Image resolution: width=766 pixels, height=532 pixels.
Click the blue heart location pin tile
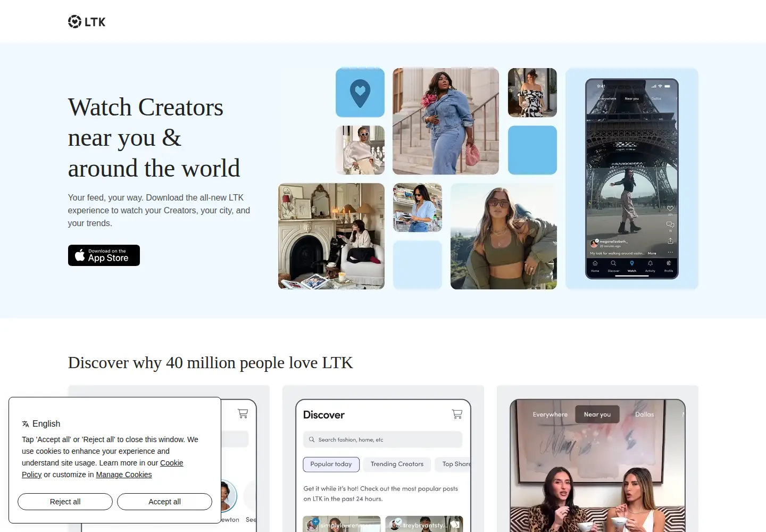click(360, 93)
